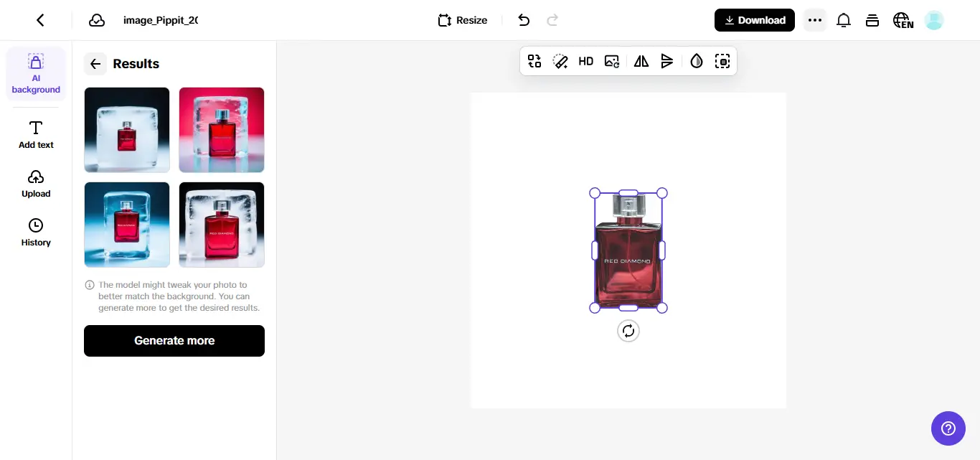
Task: Select the pink background ice result thumbnail
Action: (222, 130)
